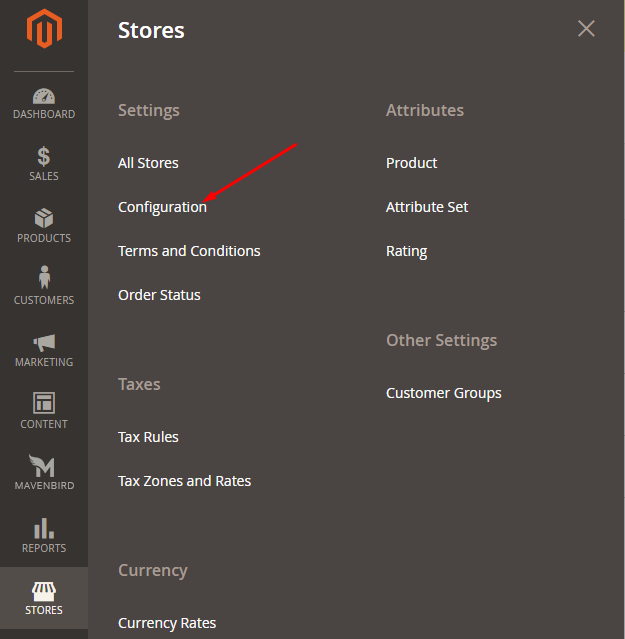This screenshot has width=625, height=639.
Task: Select the Stores storefront icon
Action: [44, 592]
